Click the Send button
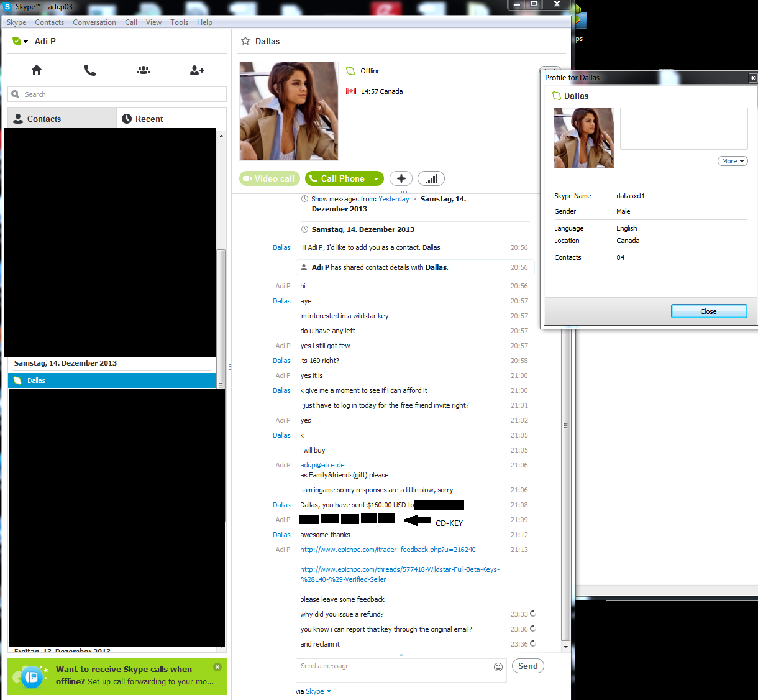The width and height of the screenshot is (758, 700). pyautogui.click(x=528, y=666)
